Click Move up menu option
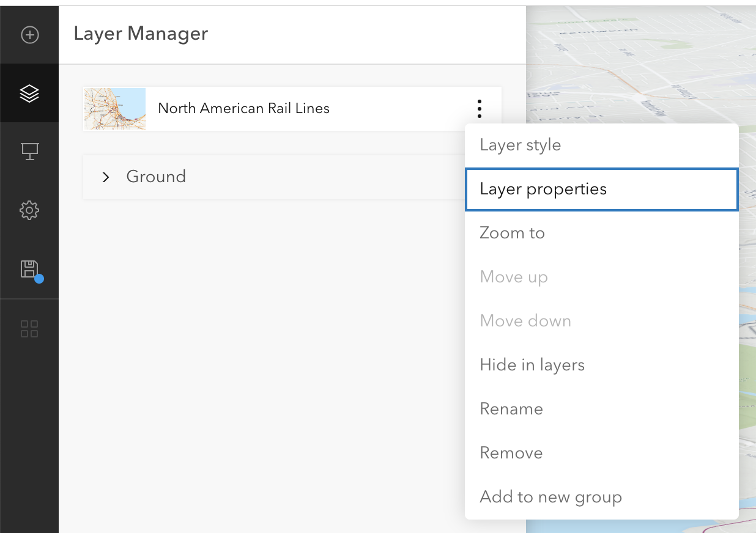Viewport: 756px width, 533px height. point(513,277)
